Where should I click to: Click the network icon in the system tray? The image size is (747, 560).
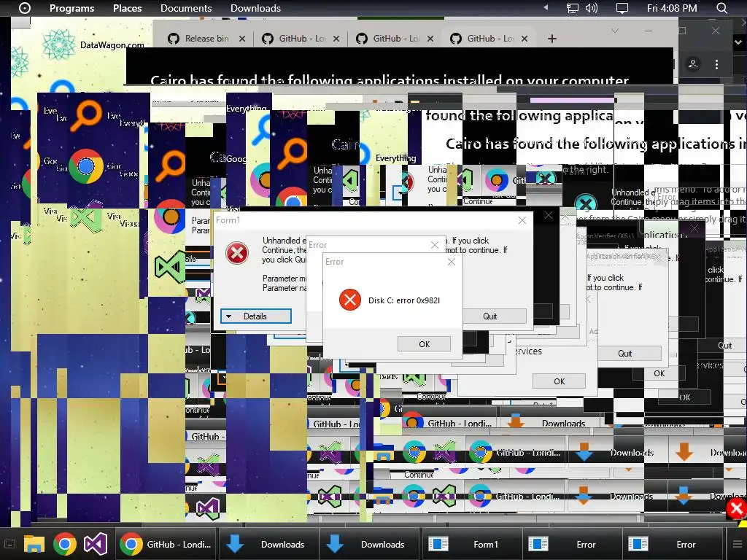coord(572,8)
